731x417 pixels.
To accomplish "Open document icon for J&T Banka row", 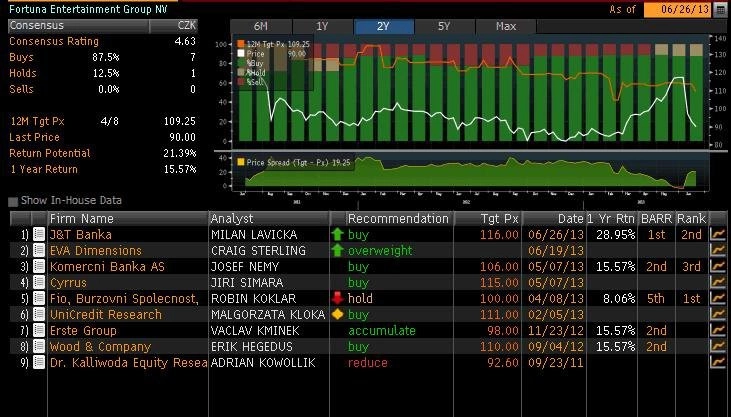I will pyautogui.click(x=39, y=234).
